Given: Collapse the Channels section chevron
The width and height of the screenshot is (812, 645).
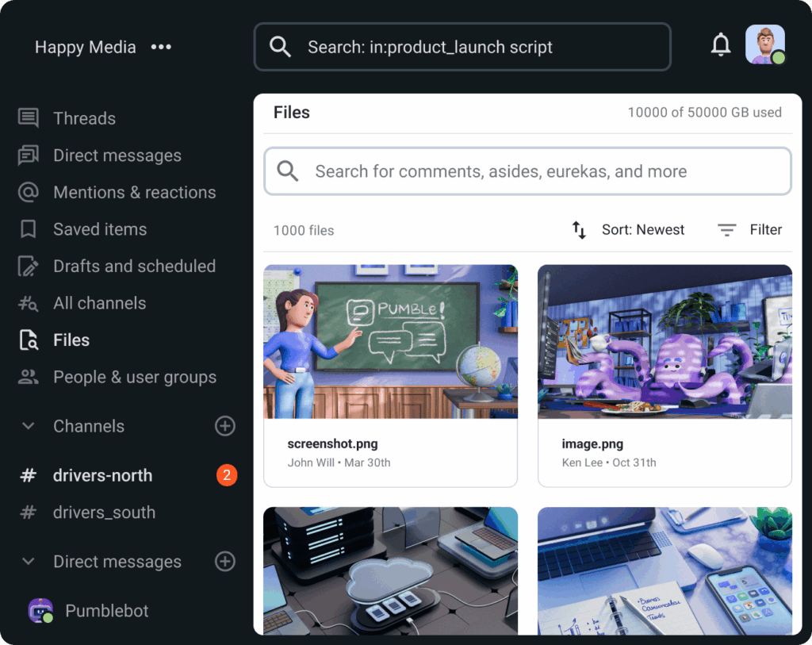Looking at the screenshot, I should (x=29, y=426).
